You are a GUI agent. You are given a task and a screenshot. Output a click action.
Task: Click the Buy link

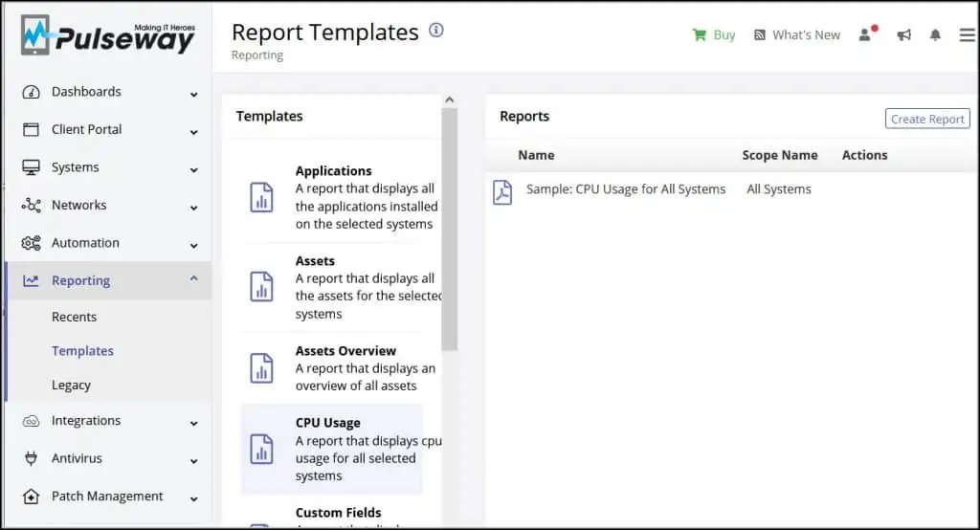pyautogui.click(x=724, y=35)
